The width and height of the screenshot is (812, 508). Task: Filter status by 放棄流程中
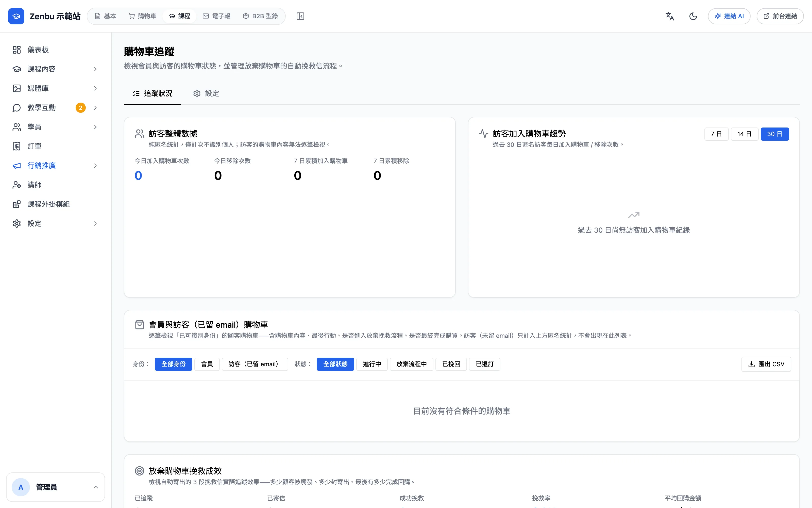coord(411,364)
